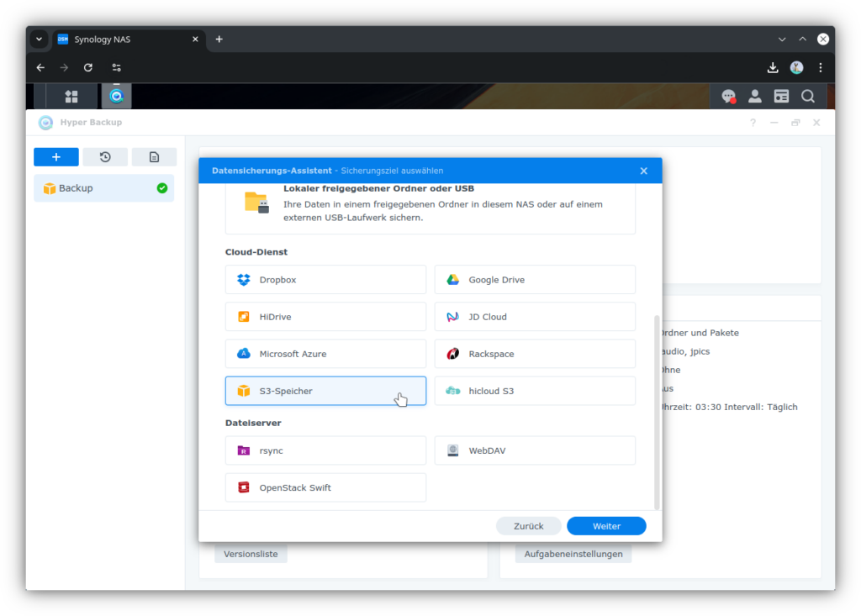The image size is (861, 616).
Task: Choose Google Drive as cloud service
Action: [535, 280]
